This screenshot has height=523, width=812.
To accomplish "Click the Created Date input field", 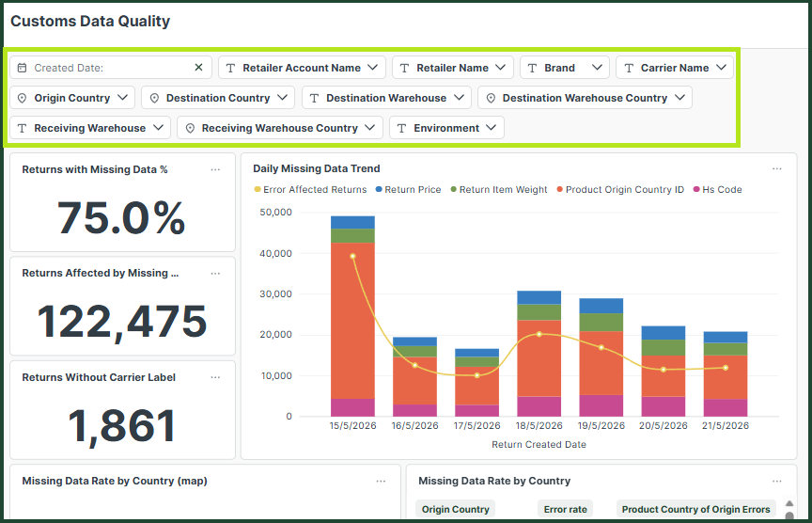I will (x=111, y=68).
